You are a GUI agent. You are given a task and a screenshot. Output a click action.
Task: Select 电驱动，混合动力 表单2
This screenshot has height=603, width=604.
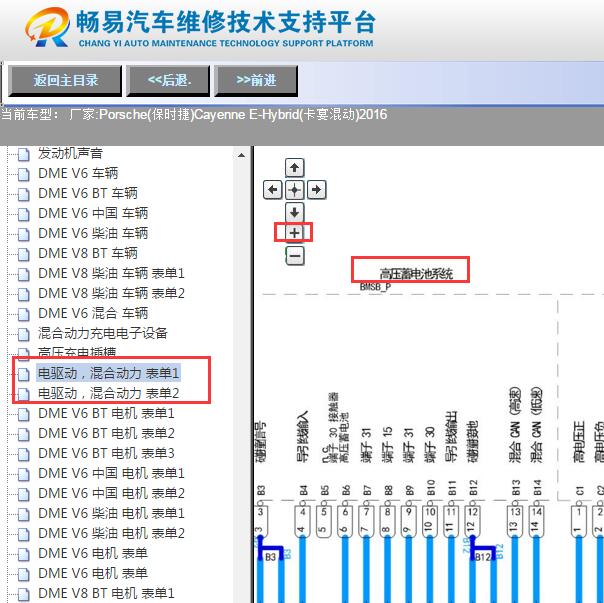108,393
